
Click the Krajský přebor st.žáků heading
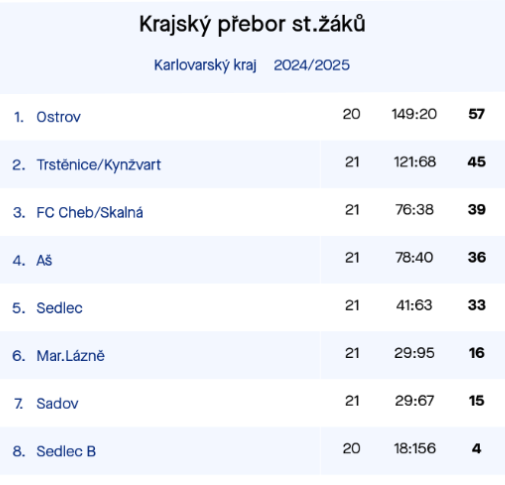click(x=252, y=25)
